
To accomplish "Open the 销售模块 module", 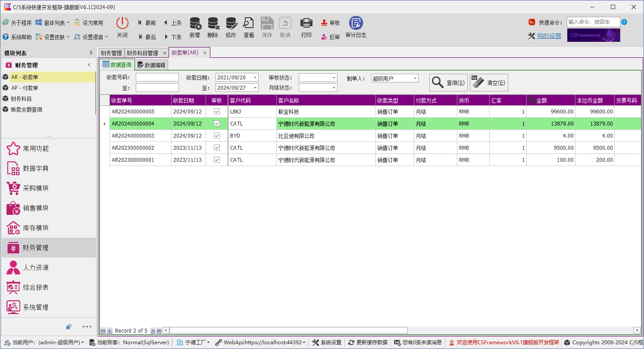I will [48, 208].
